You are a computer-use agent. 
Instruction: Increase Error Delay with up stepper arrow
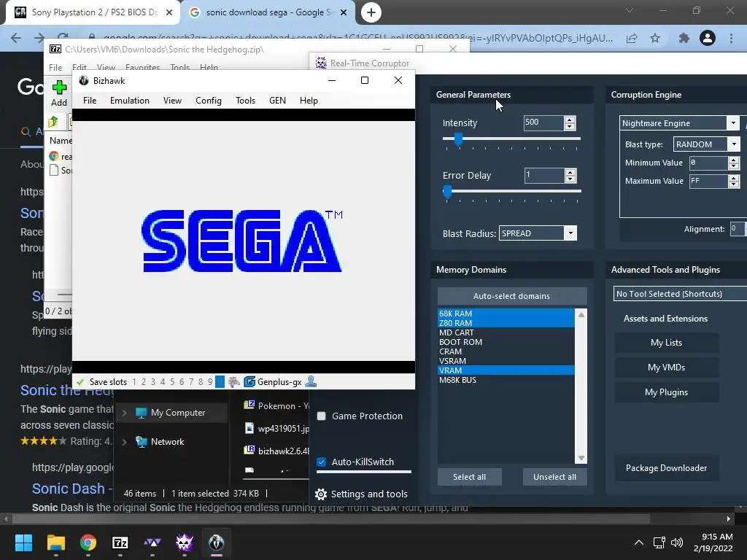[570, 172]
